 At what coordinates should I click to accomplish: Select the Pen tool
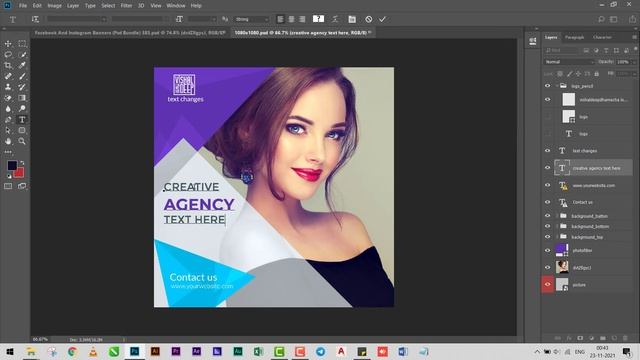click(x=8, y=120)
